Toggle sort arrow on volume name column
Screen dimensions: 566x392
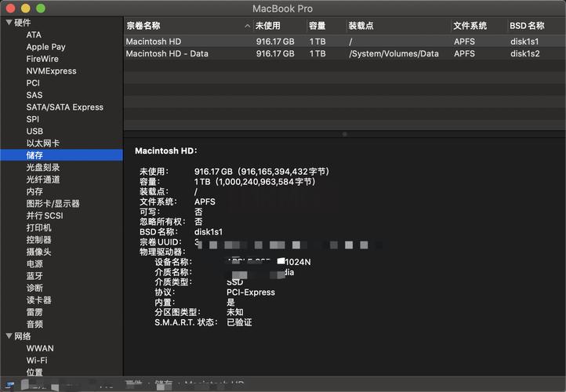tap(247, 26)
